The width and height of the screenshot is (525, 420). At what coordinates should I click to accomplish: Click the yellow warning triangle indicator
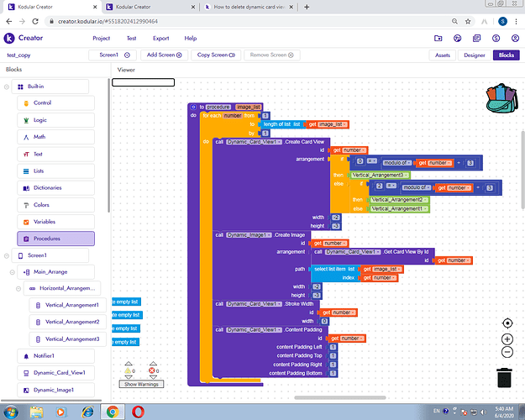(129, 370)
